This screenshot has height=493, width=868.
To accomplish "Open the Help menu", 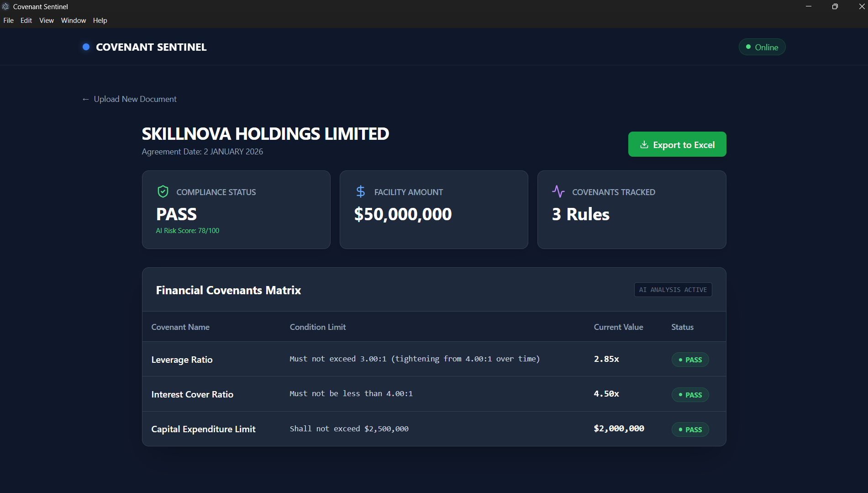I will coord(100,21).
